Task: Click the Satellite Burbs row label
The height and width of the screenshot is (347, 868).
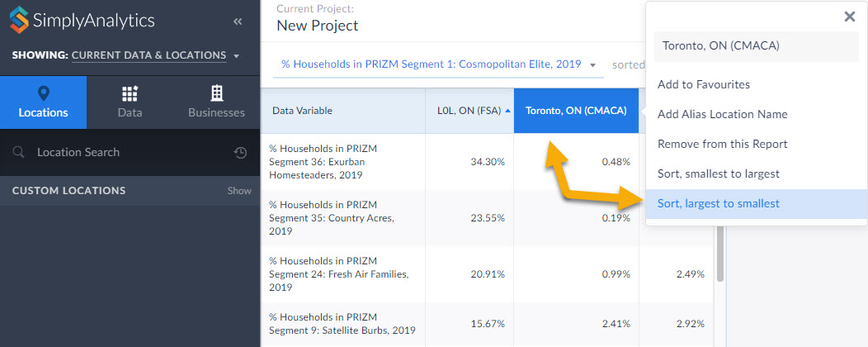Action: (x=342, y=324)
